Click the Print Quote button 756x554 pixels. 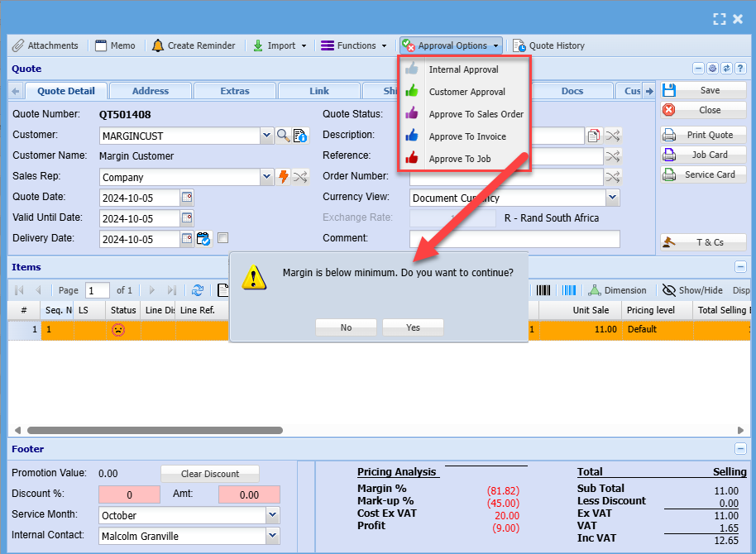(703, 135)
